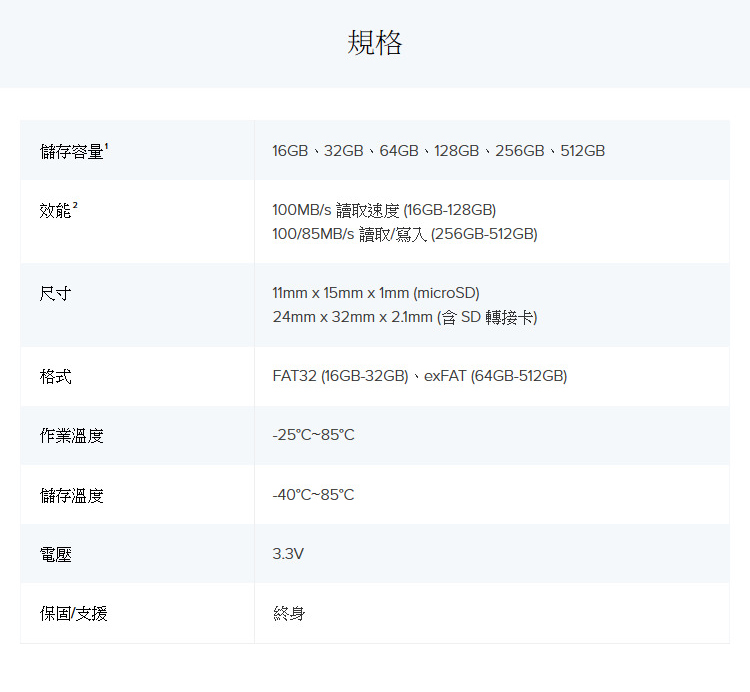Open footnote 1 next to 儲存容量
The height and width of the screenshot is (692, 750).
(x=107, y=146)
